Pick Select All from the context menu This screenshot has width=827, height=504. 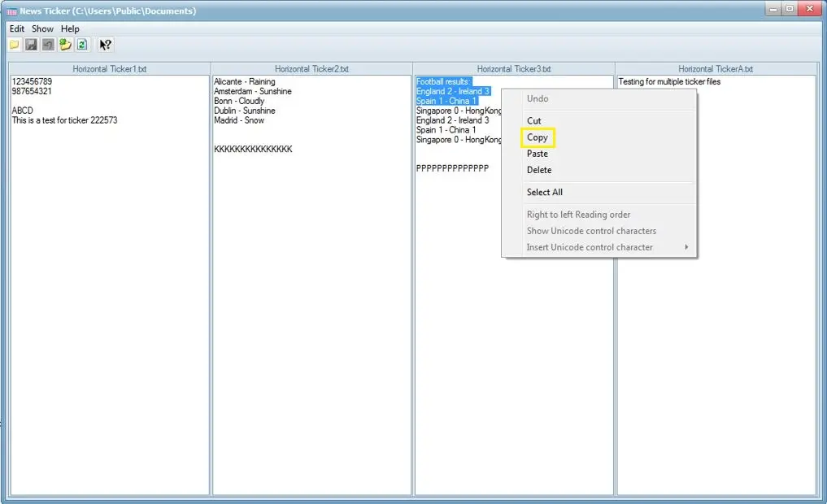coord(544,192)
